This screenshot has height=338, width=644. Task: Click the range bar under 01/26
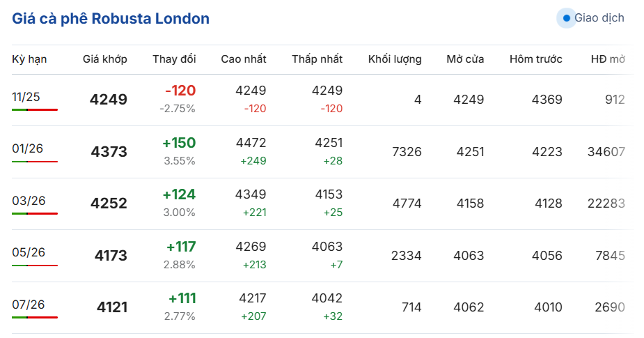(x=35, y=162)
